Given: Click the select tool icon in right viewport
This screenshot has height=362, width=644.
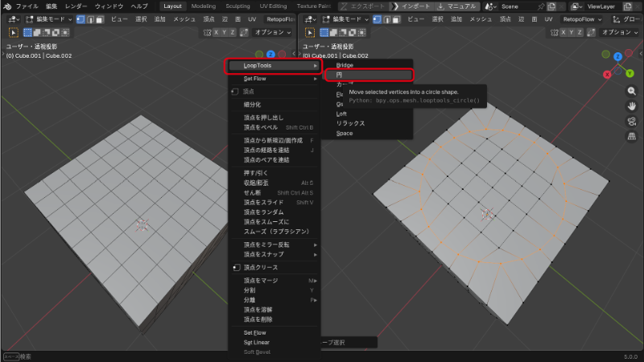Looking at the screenshot, I should pyautogui.click(x=310, y=32).
